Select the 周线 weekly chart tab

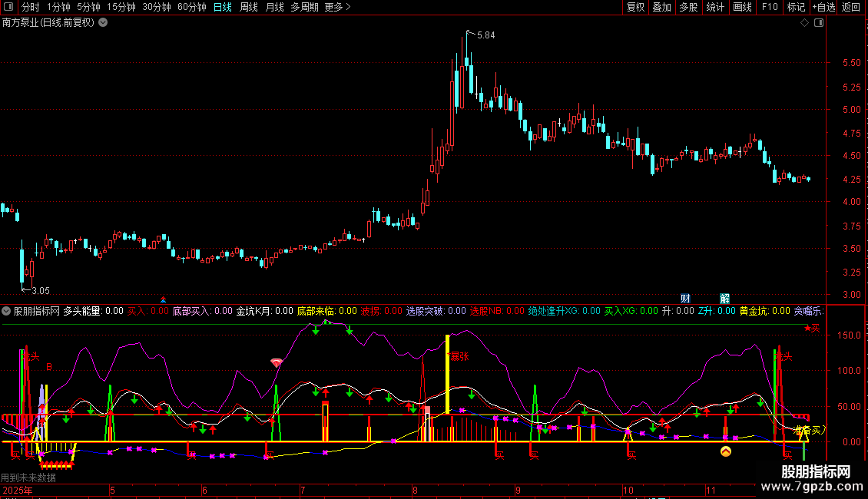click(249, 7)
